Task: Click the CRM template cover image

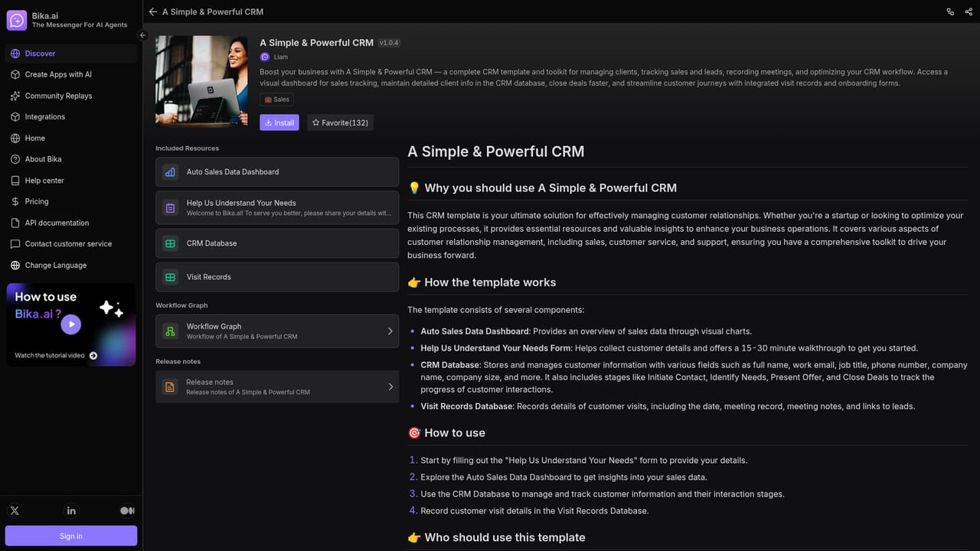Action: pyautogui.click(x=201, y=80)
